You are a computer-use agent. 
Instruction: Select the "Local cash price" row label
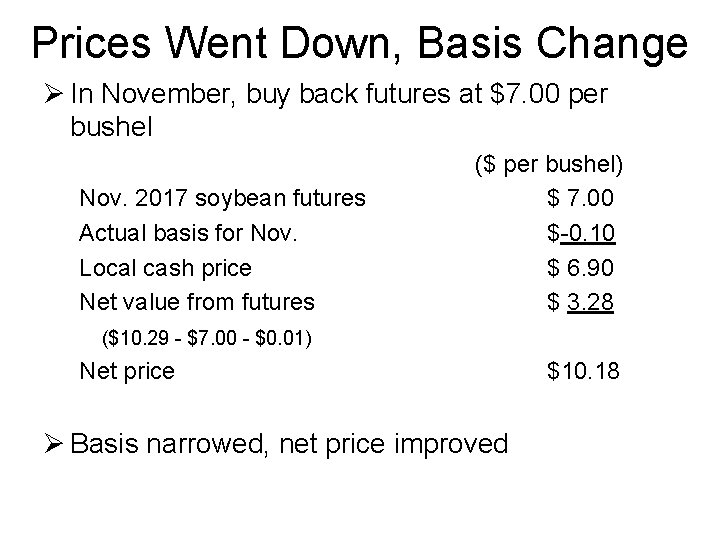pyautogui.click(x=165, y=268)
